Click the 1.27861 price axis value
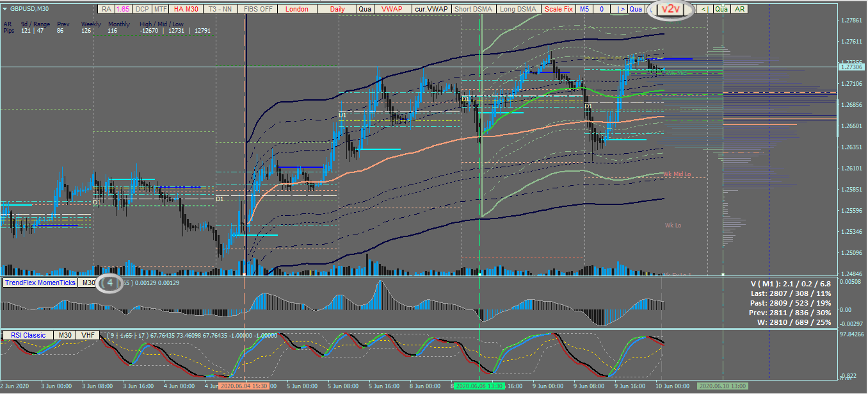The height and width of the screenshot is (394, 868). coord(851,21)
